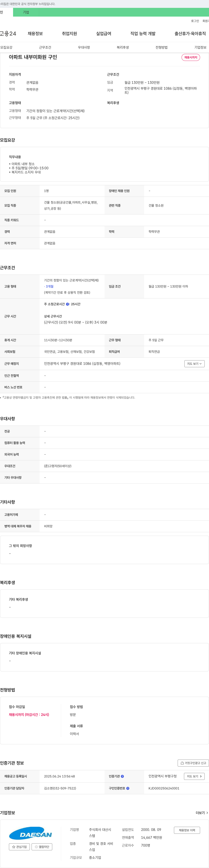Click the 퇴직연금 value
This screenshot has width=209, height=868.
point(154,352)
